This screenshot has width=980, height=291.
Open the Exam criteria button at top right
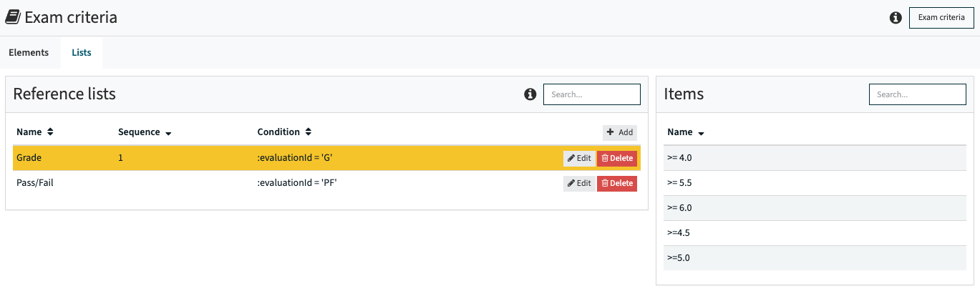tap(941, 18)
